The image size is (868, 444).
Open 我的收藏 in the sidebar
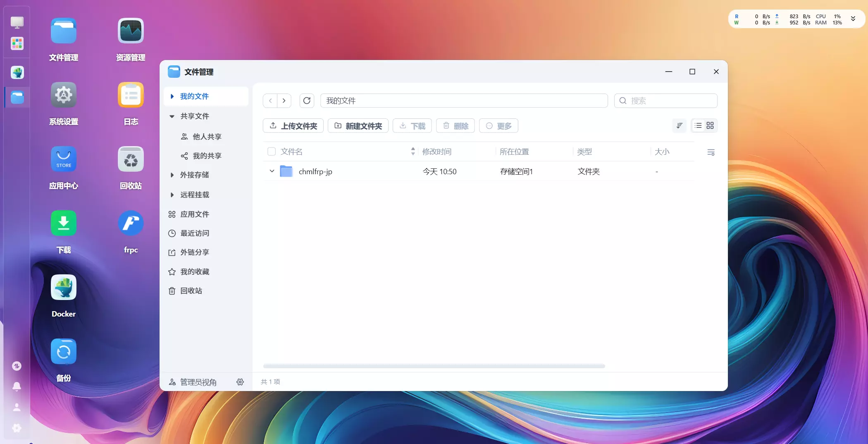(x=195, y=272)
